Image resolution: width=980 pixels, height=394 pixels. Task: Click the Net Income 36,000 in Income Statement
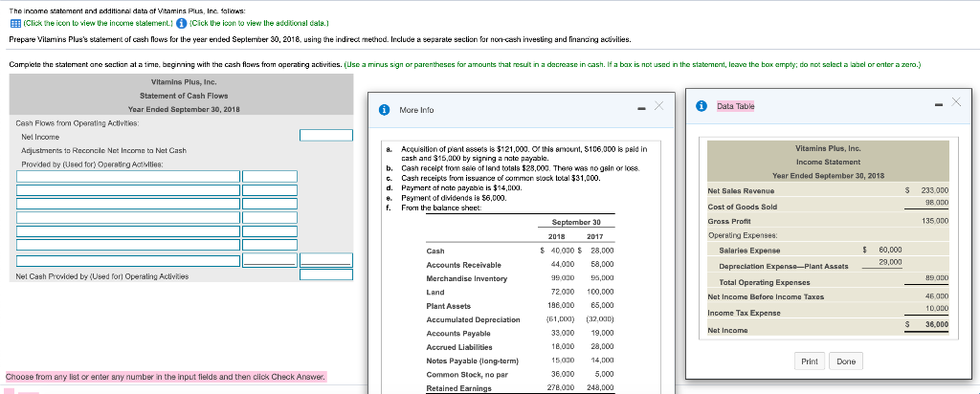coord(937,325)
